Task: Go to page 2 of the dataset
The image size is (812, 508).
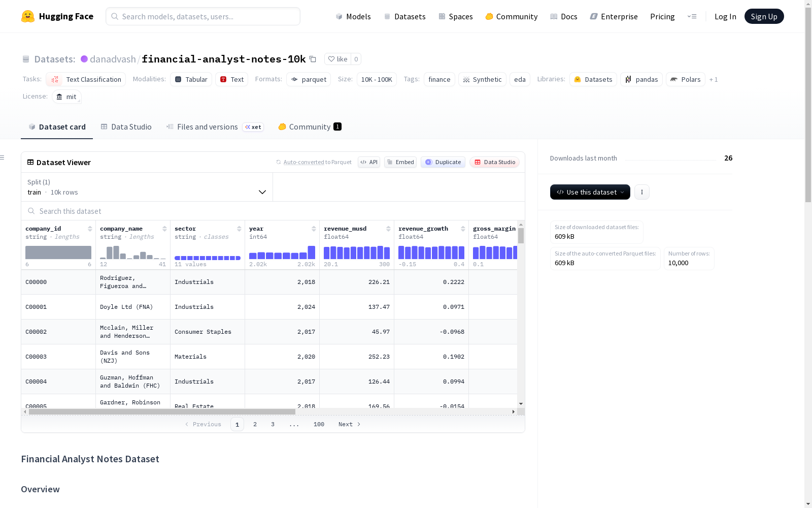Action: [x=255, y=424]
